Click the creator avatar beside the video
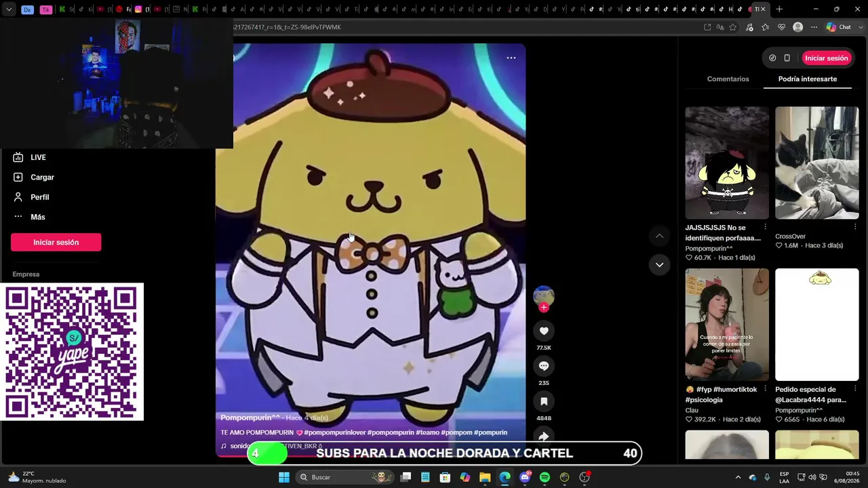 click(x=544, y=296)
